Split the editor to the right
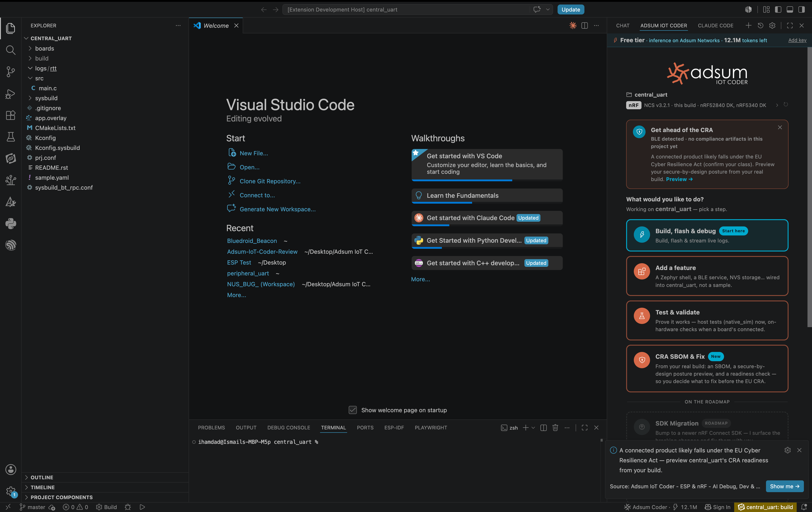 point(584,26)
